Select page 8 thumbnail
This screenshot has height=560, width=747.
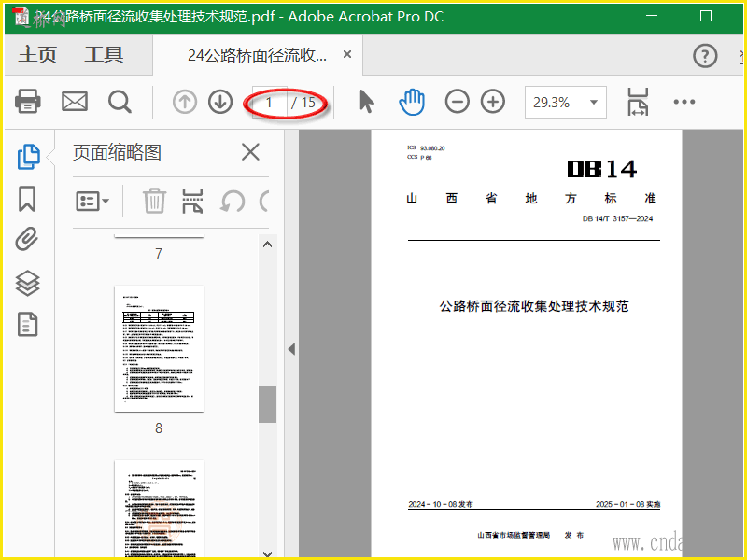click(x=159, y=348)
